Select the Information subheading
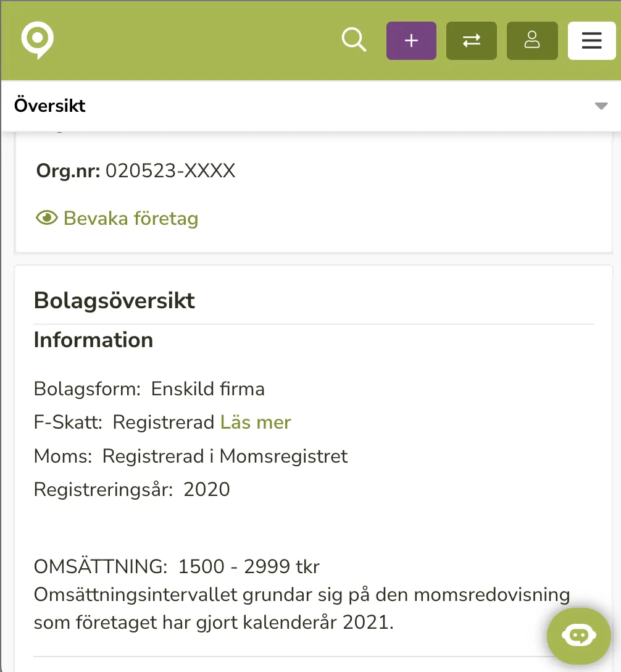The width and height of the screenshot is (621, 672). 93,340
